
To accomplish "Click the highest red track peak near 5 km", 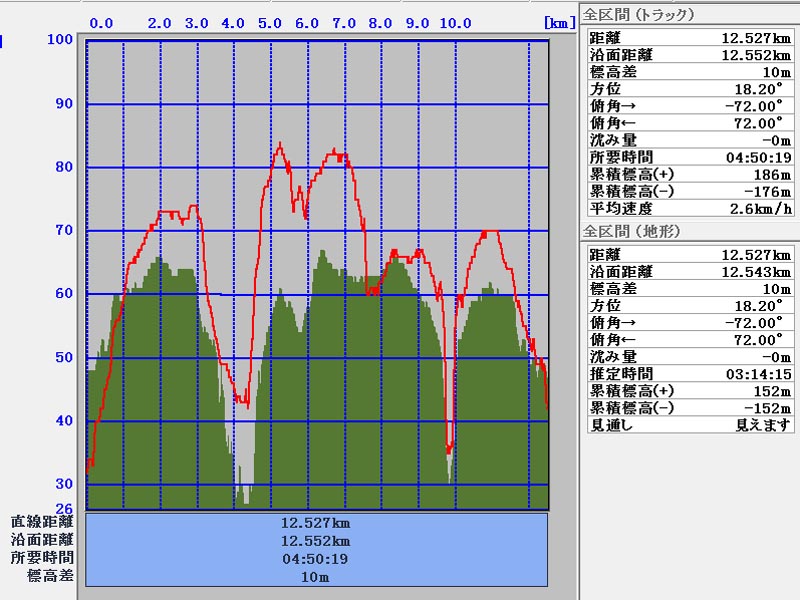I will [279, 145].
